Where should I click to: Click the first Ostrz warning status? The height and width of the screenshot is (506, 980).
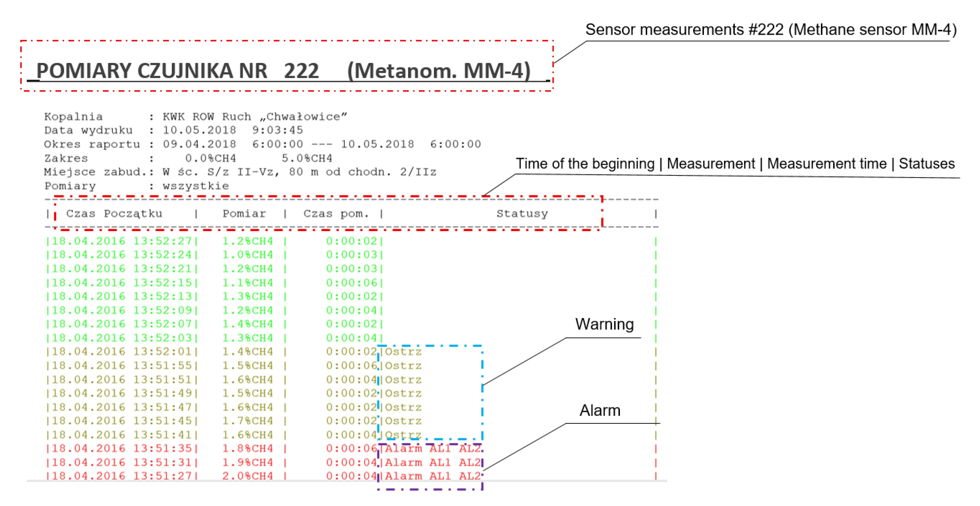pos(403,351)
